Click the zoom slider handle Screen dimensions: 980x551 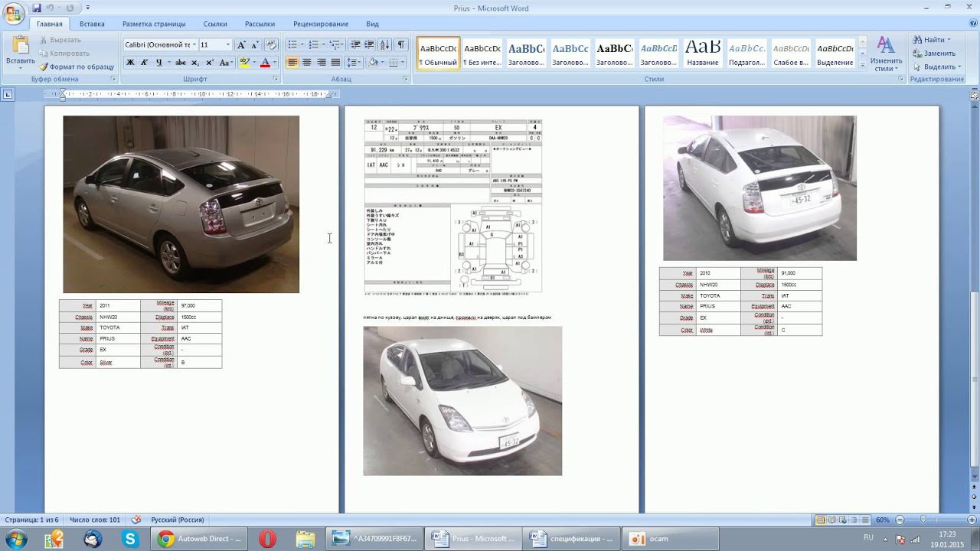click(923, 520)
